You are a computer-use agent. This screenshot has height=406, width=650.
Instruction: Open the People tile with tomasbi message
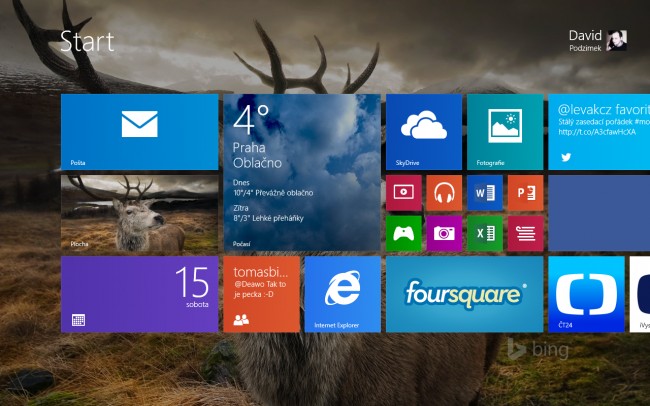[x=261, y=294]
